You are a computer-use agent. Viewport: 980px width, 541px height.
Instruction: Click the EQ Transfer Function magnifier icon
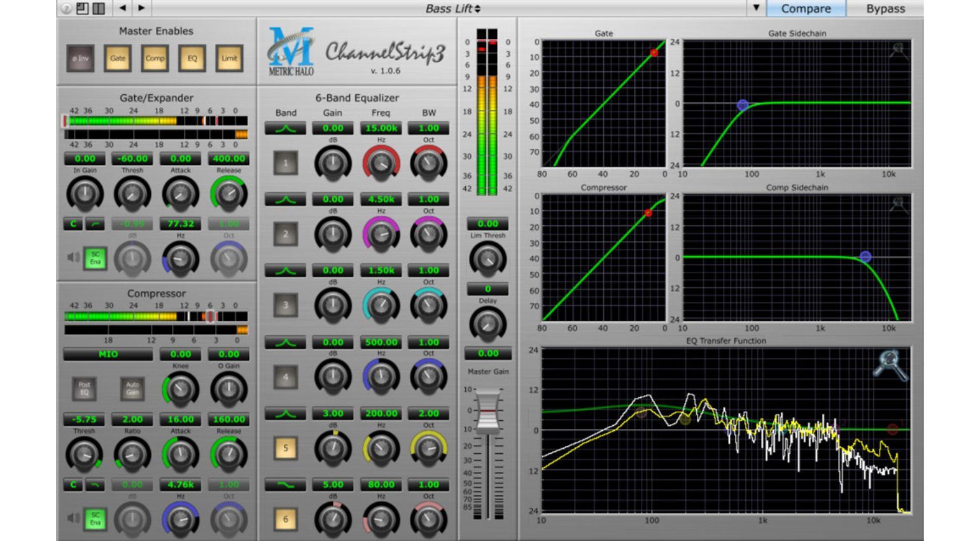pos(889,365)
